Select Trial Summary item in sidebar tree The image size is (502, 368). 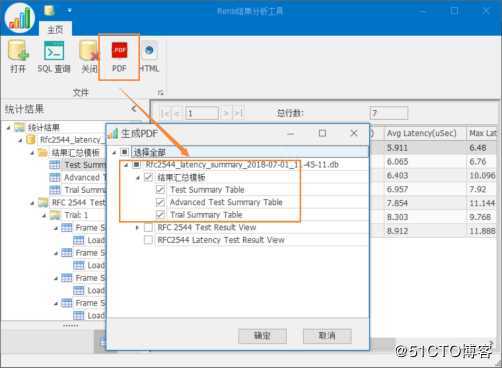85,190
